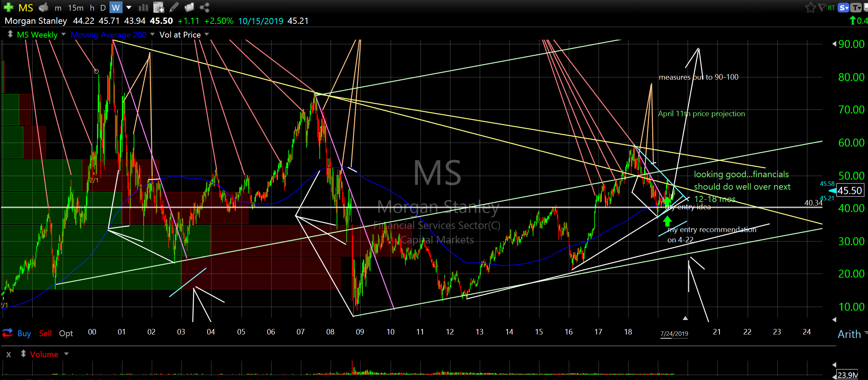
Task: Switch timeframe to daily D
Action: pyautogui.click(x=103, y=8)
